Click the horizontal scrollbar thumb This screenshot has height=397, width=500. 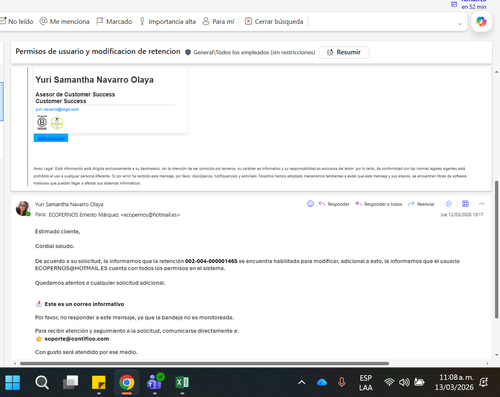click(204, 363)
